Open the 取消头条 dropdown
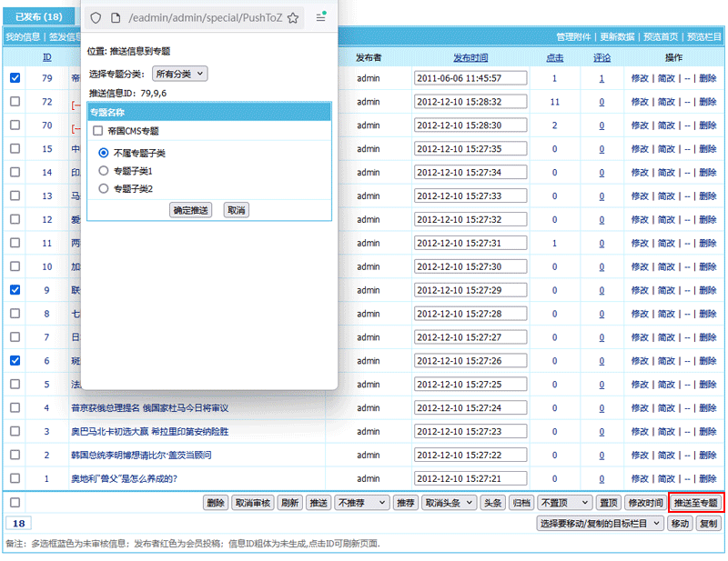Screen dimensions: 728x561 pyautogui.click(x=449, y=502)
